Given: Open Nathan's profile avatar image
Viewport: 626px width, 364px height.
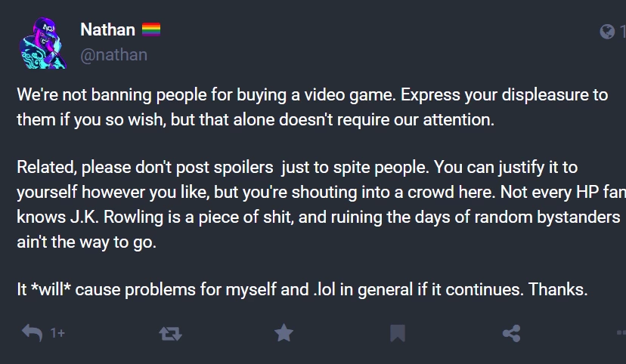Looking at the screenshot, I should [40, 42].
